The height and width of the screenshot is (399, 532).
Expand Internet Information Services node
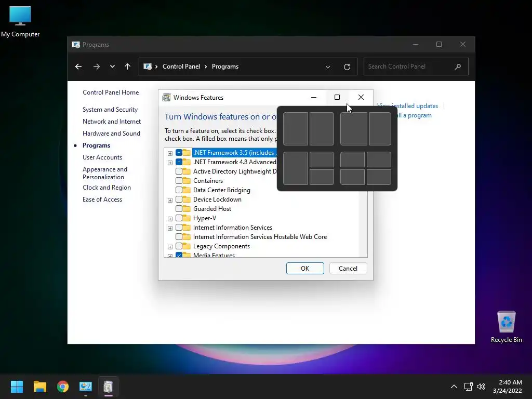[170, 228]
